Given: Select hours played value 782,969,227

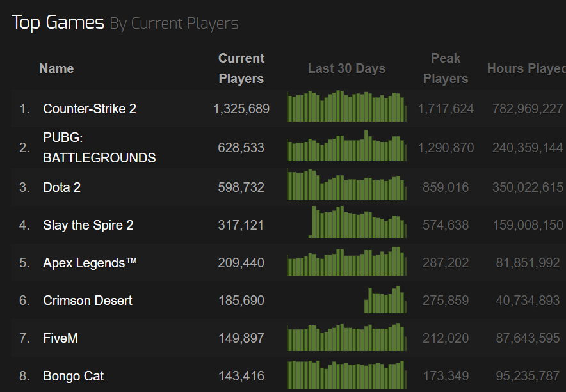Looking at the screenshot, I should 528,109.
